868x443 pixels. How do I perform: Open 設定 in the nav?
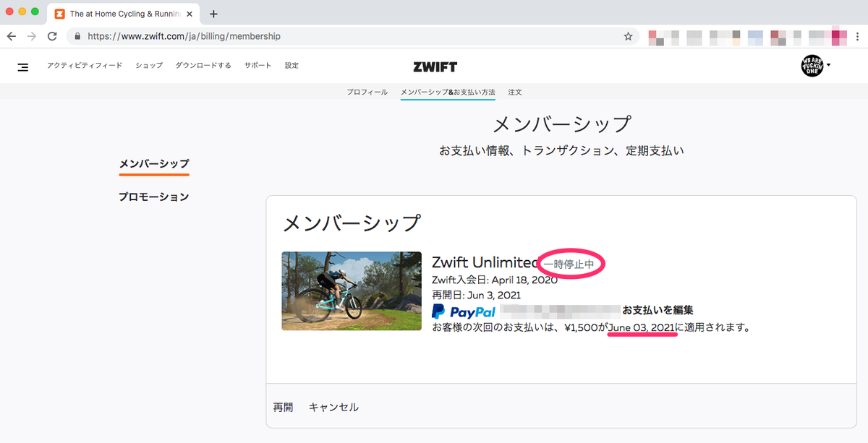pos(292,66)
